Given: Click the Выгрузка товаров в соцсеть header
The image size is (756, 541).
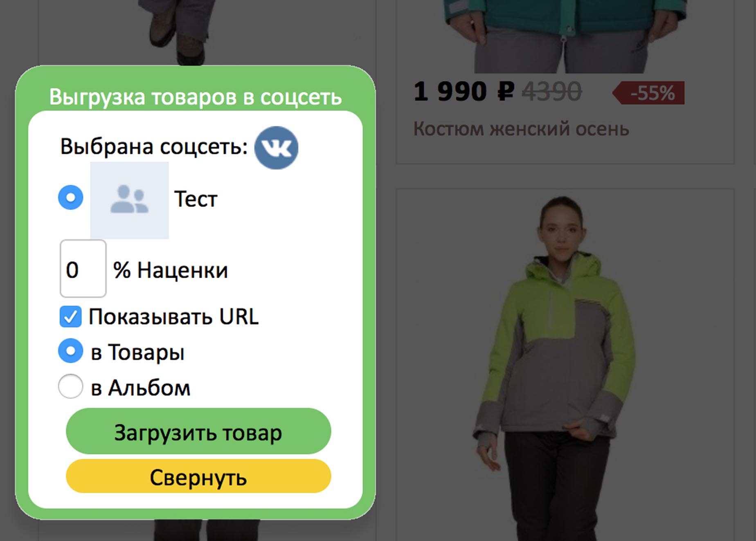Looking at the screenshot, I should pos(196,97).
